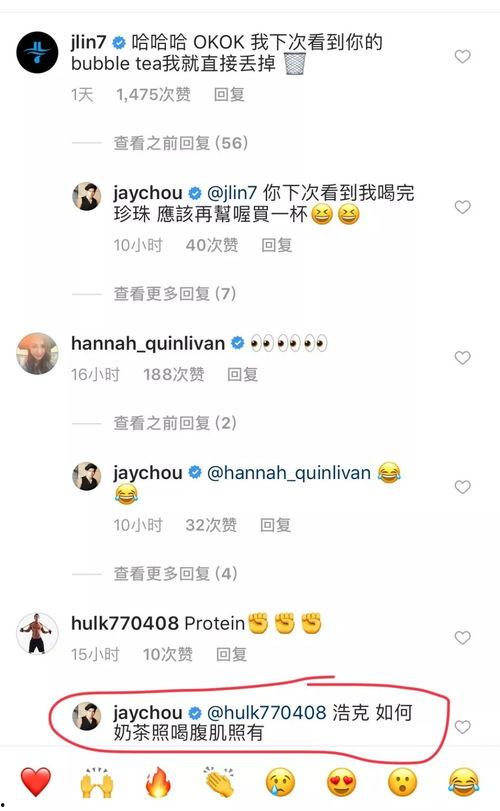Tap the clapping hands quick-reaction emoji
This screenshot has width=500, height=811.
pos(219,781)
